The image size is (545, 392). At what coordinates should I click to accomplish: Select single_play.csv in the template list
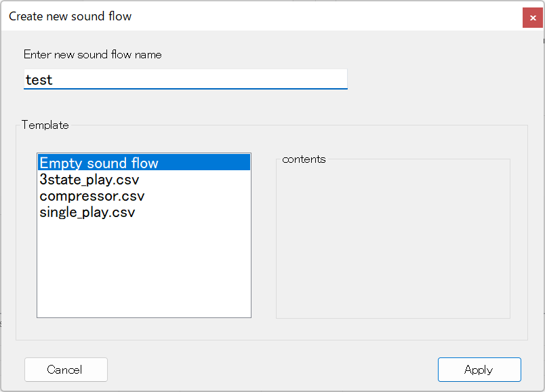pos(87,212)
